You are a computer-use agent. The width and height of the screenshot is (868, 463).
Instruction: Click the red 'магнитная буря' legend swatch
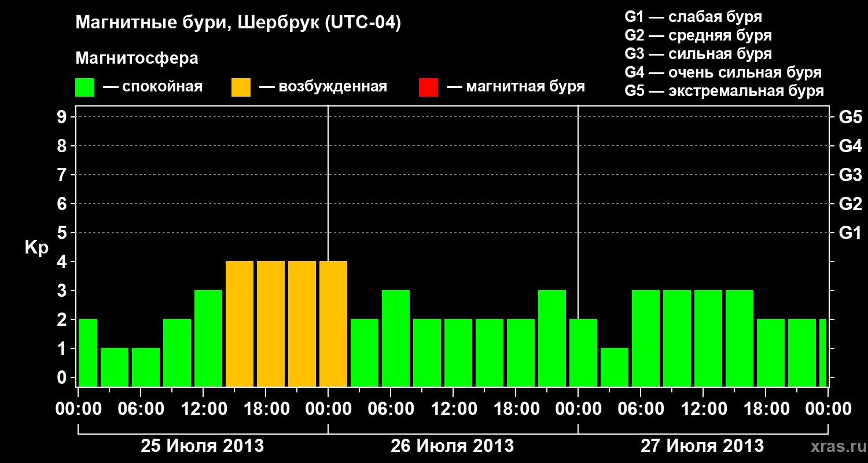click(x=428, y=87)
